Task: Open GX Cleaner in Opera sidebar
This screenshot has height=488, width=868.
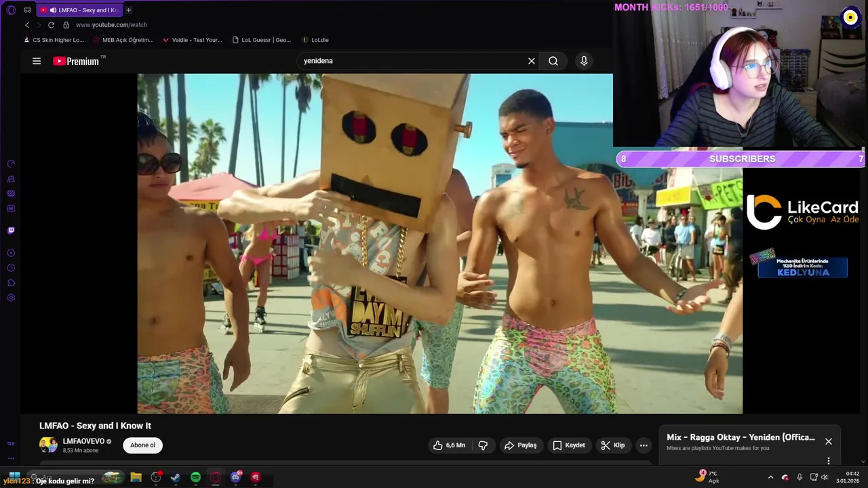Action: click(x=11, y=179)
